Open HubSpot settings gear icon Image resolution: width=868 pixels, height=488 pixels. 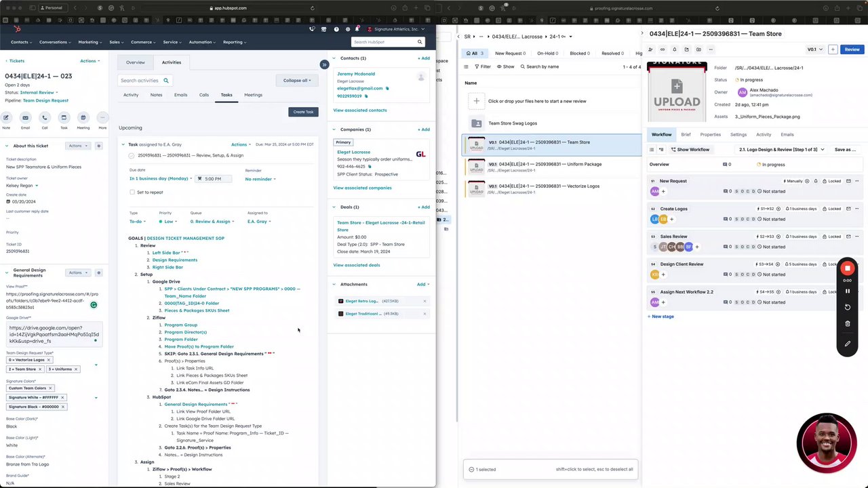(x=348, y=29)
